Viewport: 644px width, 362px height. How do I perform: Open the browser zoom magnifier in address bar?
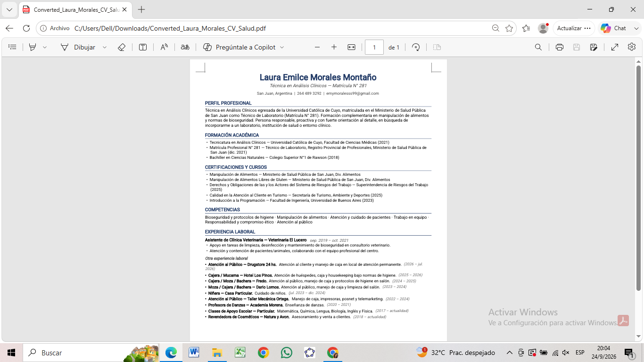coord(495,28)
